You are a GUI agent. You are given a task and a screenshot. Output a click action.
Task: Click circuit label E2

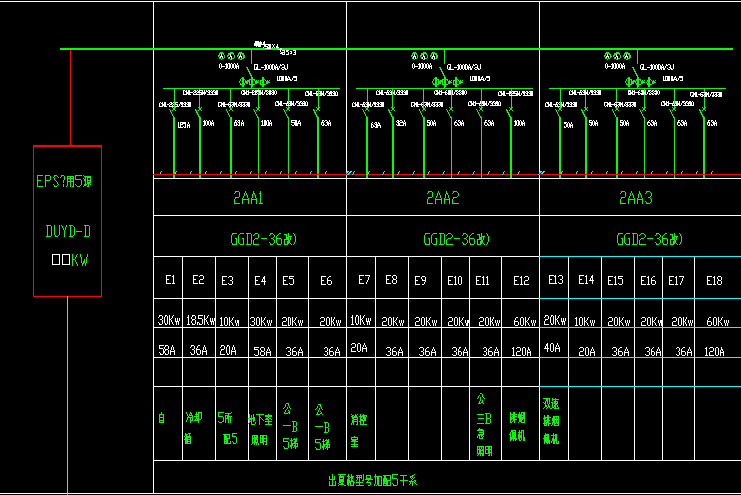198,280
